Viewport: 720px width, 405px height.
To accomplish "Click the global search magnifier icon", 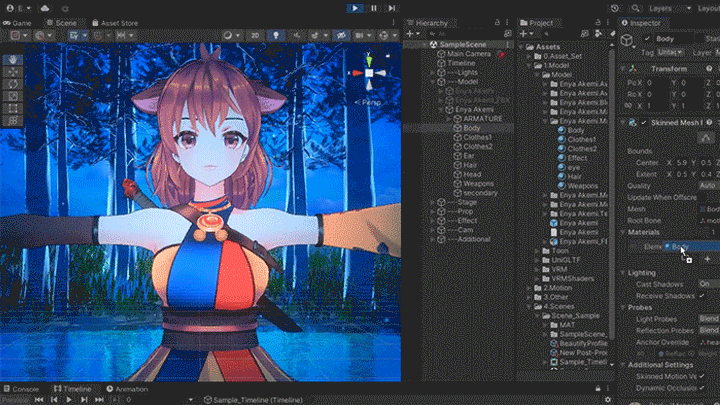I will coord(635,8).
